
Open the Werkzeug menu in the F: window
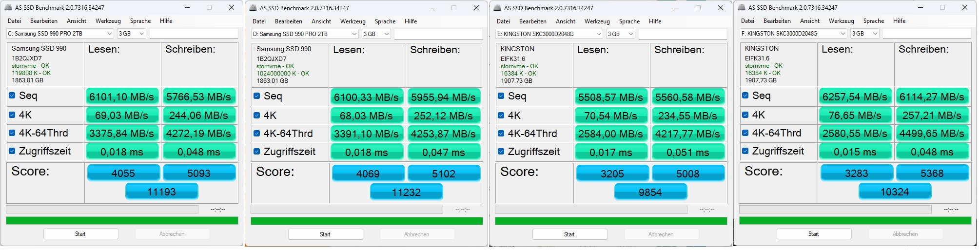[842, 21]
